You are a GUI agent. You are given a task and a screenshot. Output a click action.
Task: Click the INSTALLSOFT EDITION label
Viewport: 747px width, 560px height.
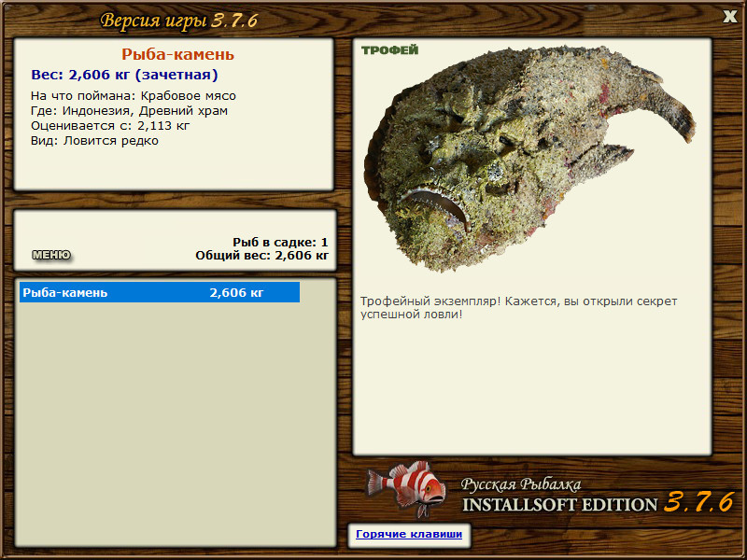559,505
